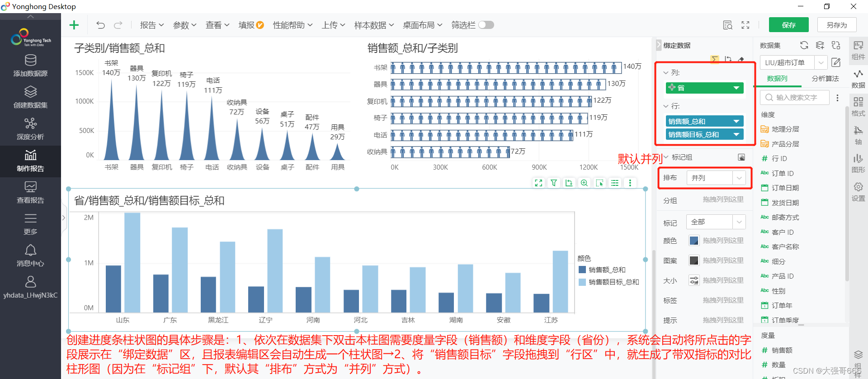Open 消息中心 notifications
Image resolution: width=868 pixels, height=379 pixels.
[30, 256]
